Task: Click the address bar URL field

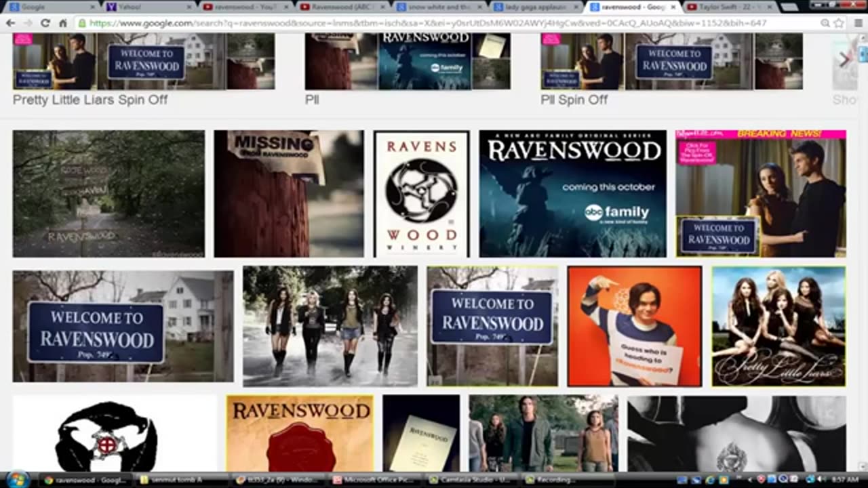Action: (x=448, y=23)
